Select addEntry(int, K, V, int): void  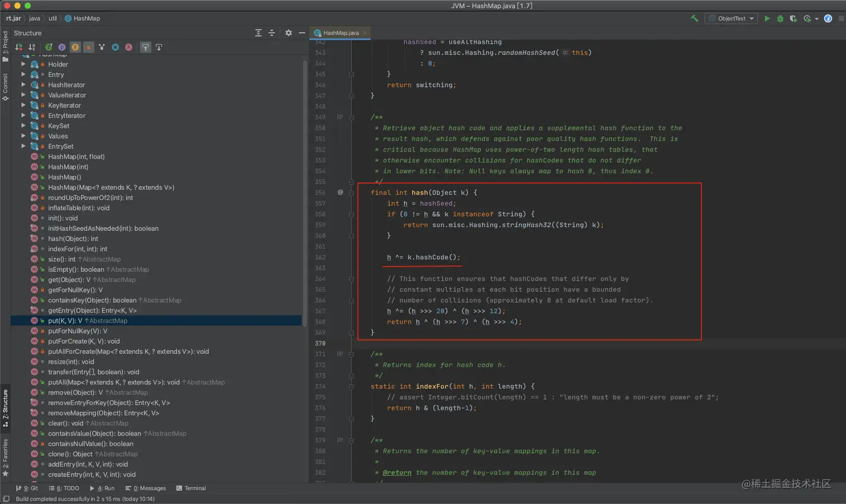pos(88,464)
